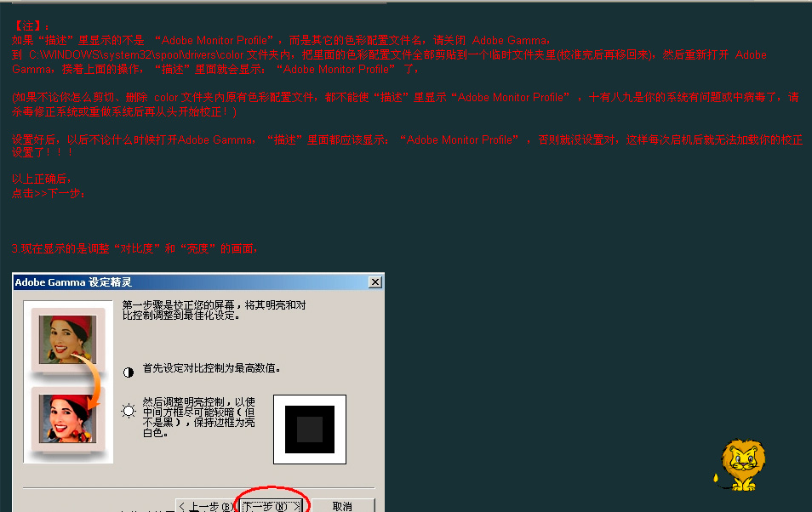This screenshot has height=512, width=812.
Task: Click the half-filled contrast circle icon
Action: coord(129,373)
